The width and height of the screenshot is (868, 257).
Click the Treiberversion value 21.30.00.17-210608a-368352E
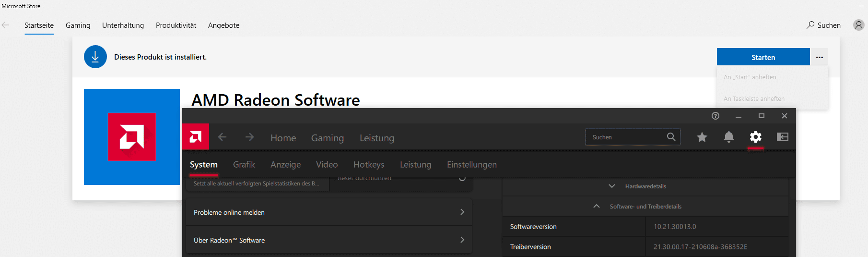(700, 247)
